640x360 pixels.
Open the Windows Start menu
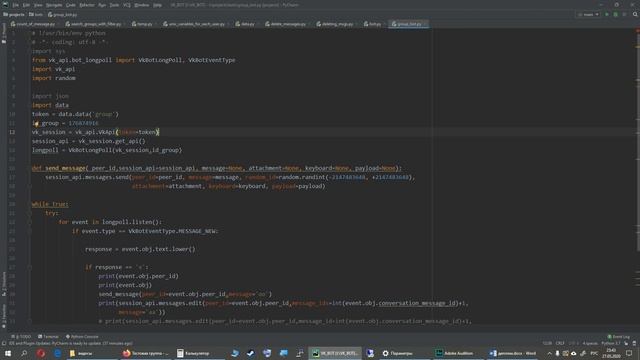[8, 353]
